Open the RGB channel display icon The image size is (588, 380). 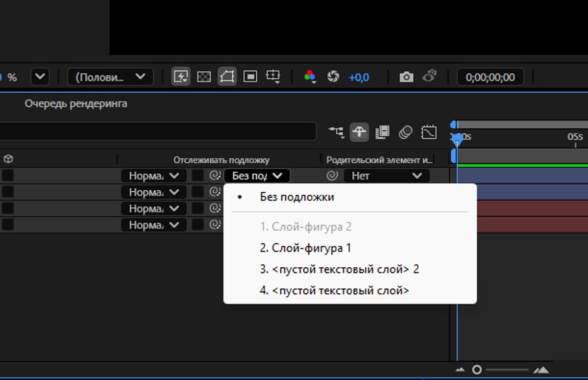coord(310,77)
